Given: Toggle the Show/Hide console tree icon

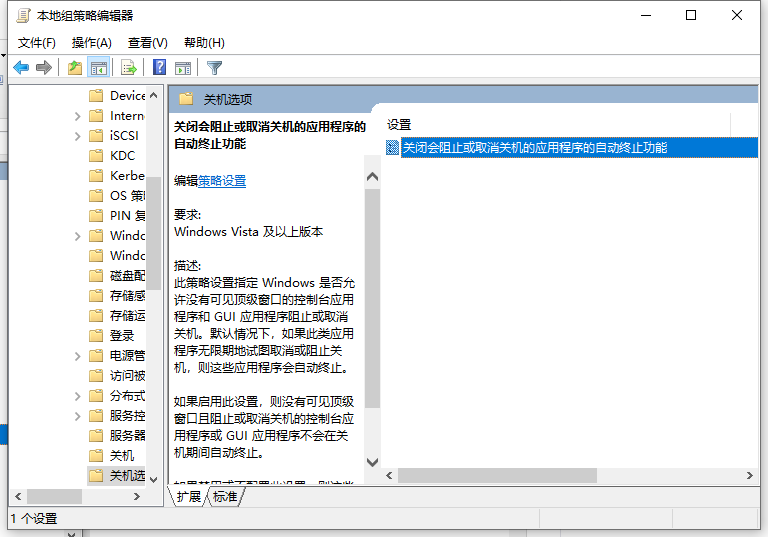Looking at the screenshot, I should (98, 67).
